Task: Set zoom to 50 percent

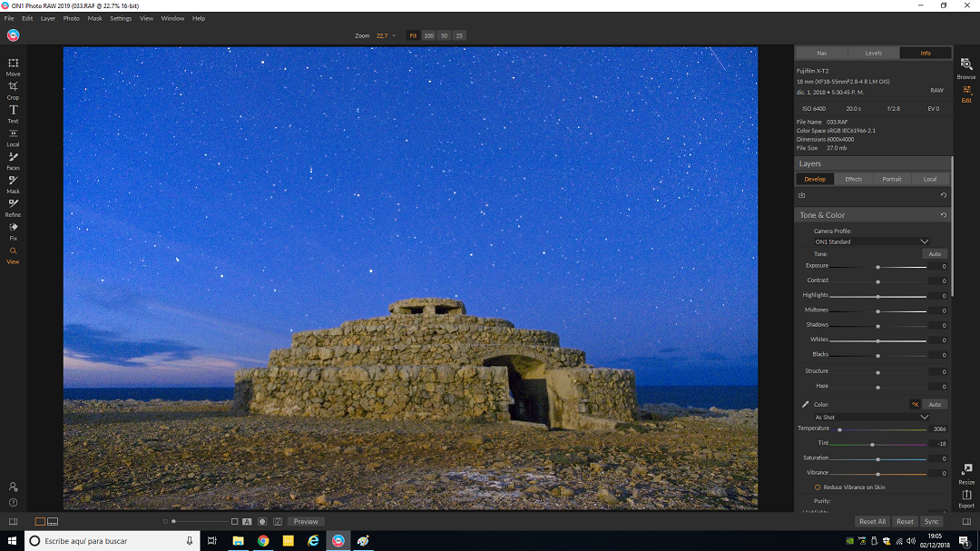Action: click(444, 35)
